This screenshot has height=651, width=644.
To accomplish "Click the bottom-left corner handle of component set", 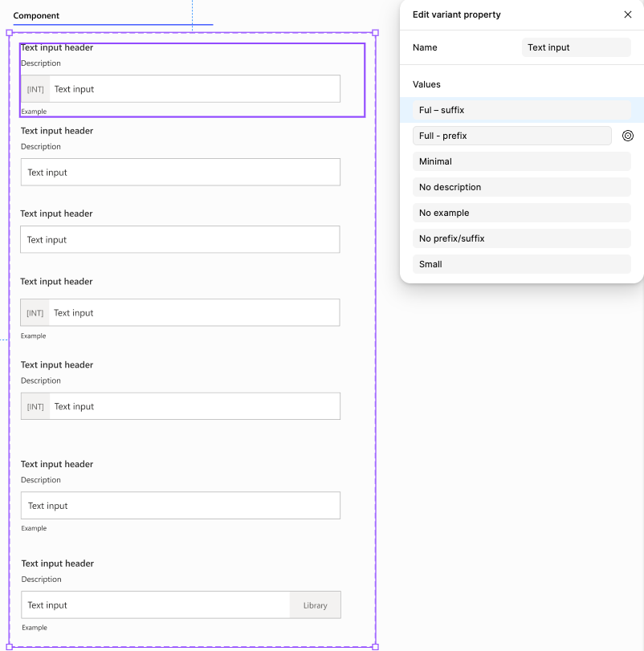I will tap(10, 647).
